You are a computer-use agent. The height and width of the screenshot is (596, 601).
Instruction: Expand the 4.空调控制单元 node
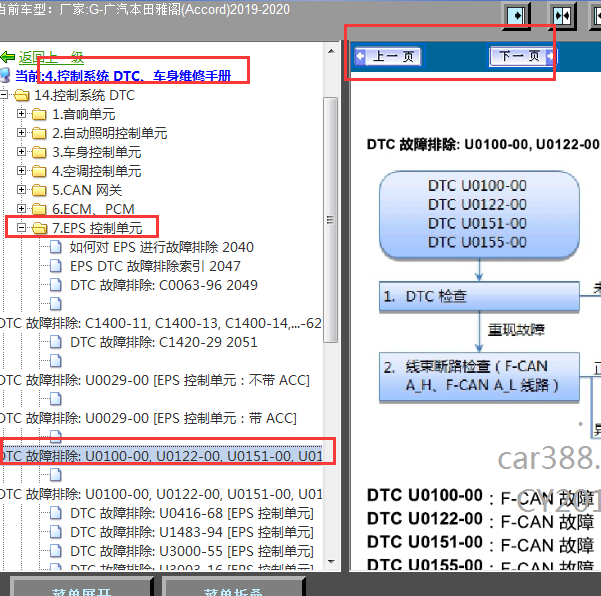pos(21,171)
